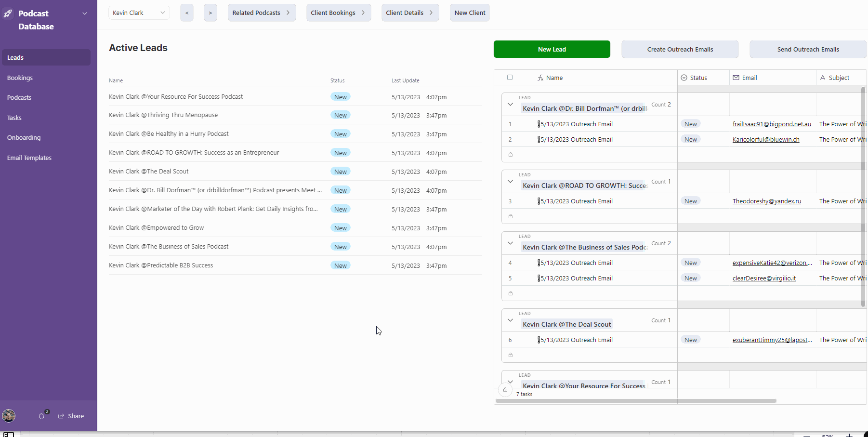Go to next client with right arrow
868x437 pixels.
pyautogui.click(x=210, y=13)
